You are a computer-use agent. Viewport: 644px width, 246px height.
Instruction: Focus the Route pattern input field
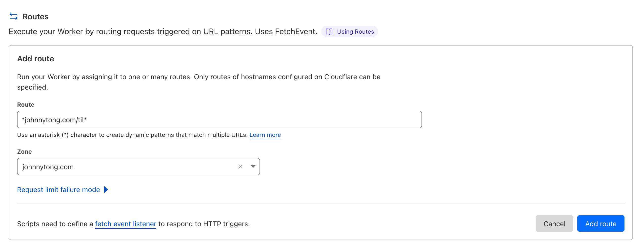(219, 120)
